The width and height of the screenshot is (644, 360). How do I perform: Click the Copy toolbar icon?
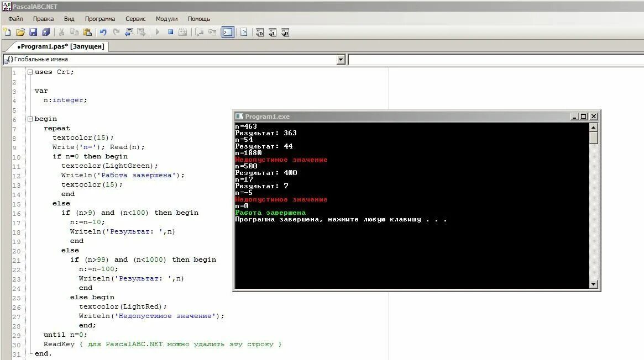(x=74, y=32)
